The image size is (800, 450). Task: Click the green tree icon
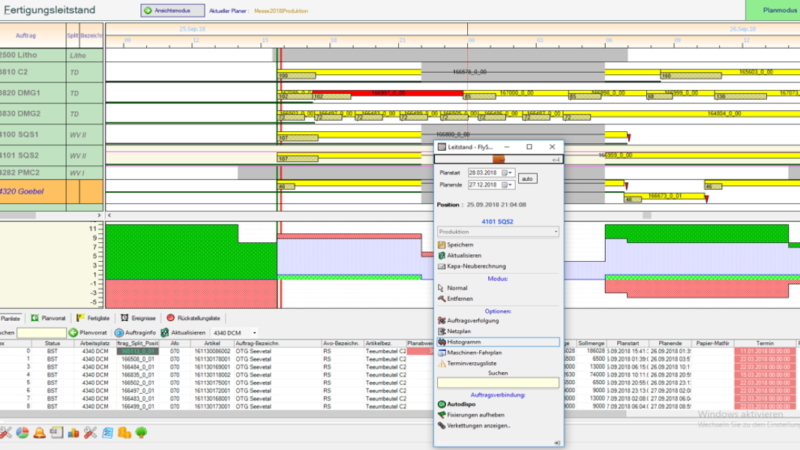pos(141,433)
